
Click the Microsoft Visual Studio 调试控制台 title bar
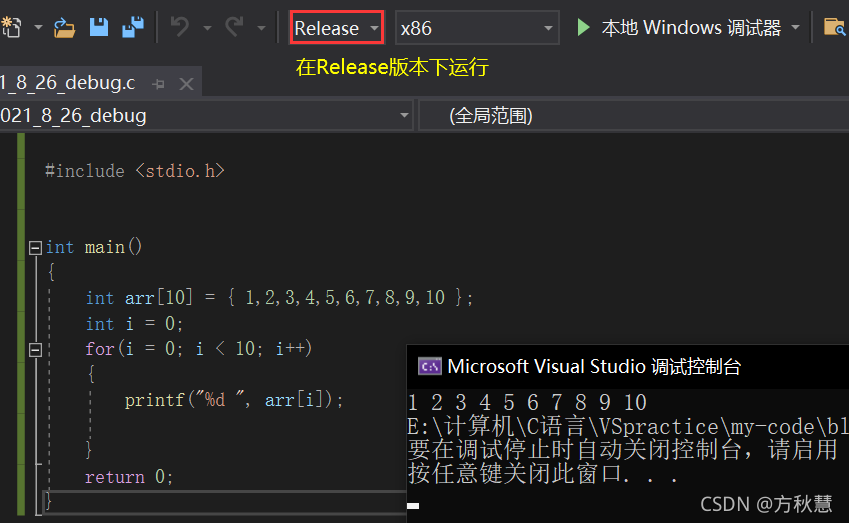tap(628, 367)
